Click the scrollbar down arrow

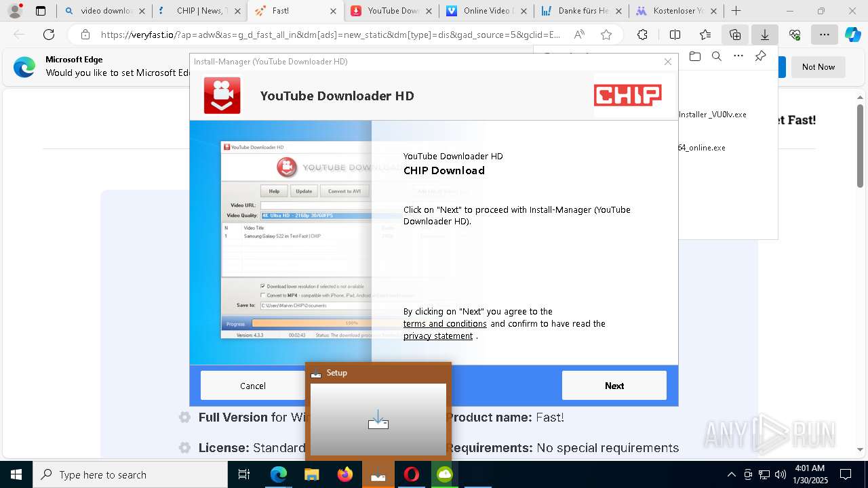pos(861,450)
